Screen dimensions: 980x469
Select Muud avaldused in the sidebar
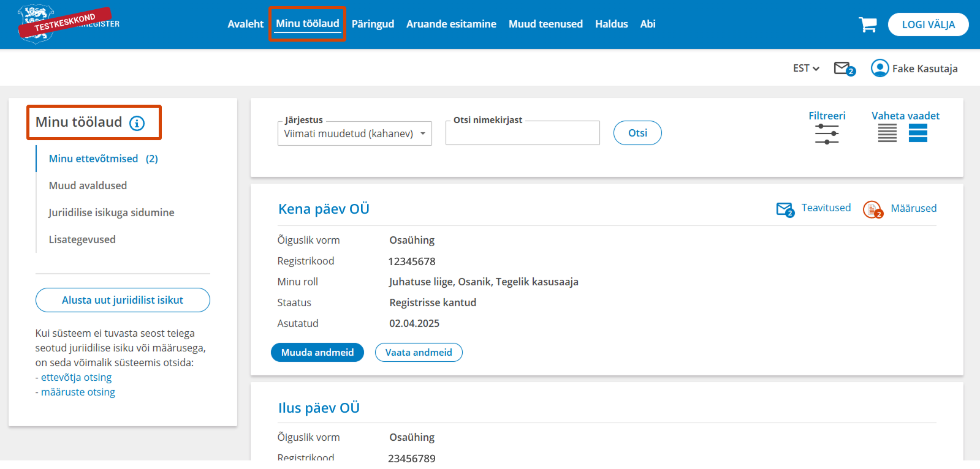tap(88, 186)
